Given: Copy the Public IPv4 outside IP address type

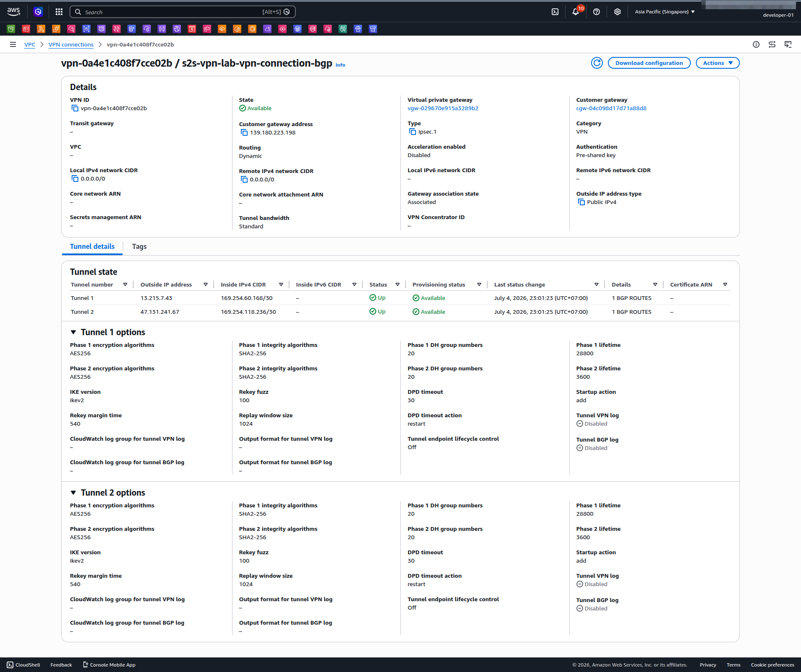Looking at the screenshot, I should coord(581,202).
